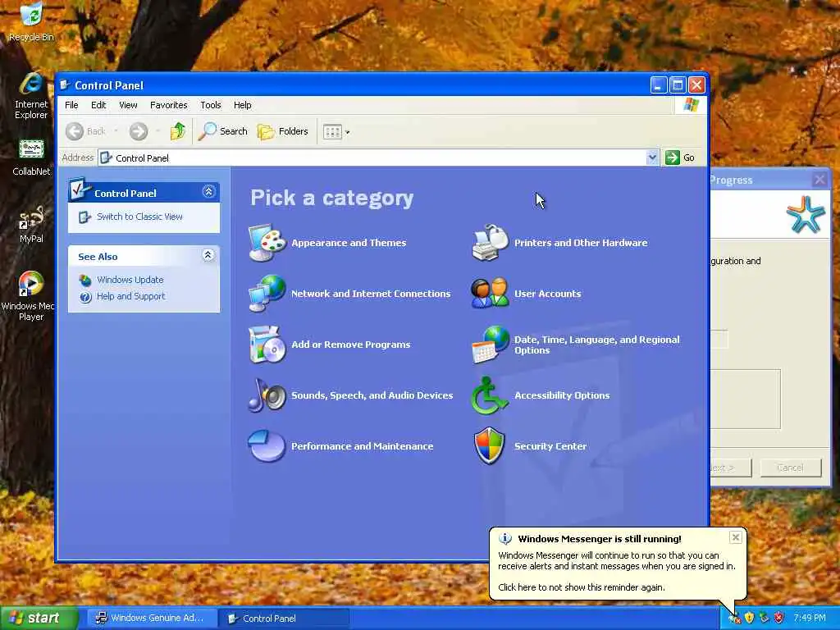Image resolution: width=840 pixels, height=630 pixels.
Task: Click Performance and Maintenance text label
Action: pos(362,446)
